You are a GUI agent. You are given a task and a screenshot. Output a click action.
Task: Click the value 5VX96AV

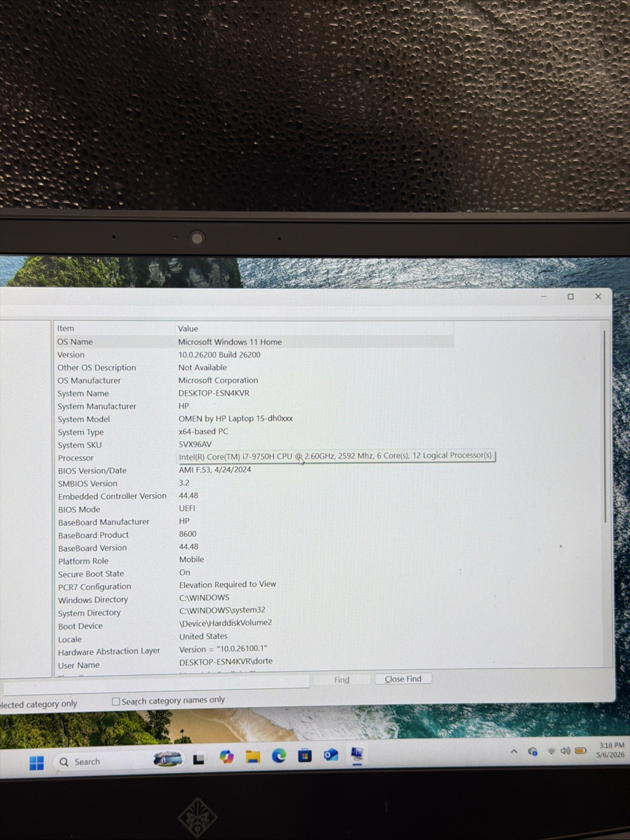[x=195, y=444]
